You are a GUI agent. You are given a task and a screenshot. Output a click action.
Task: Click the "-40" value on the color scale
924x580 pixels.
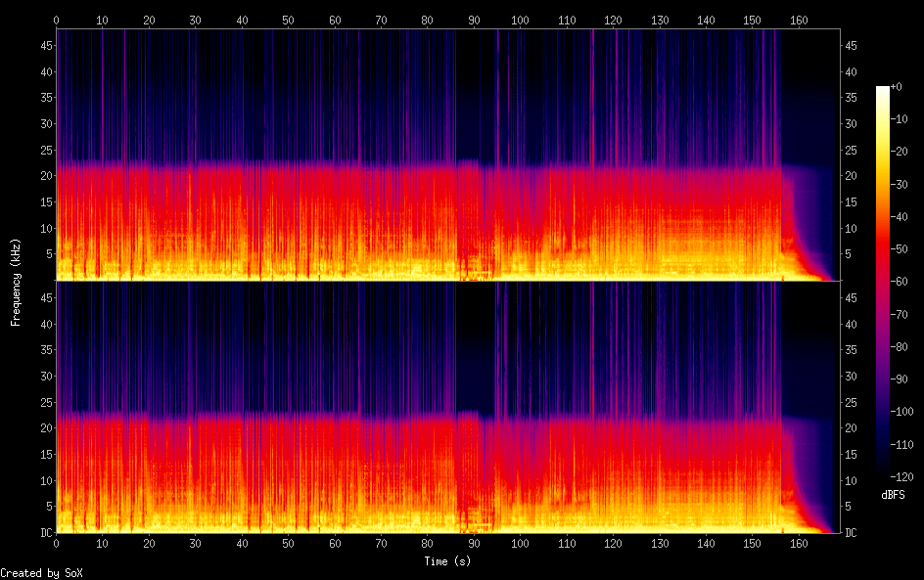[x=899, y=217]
